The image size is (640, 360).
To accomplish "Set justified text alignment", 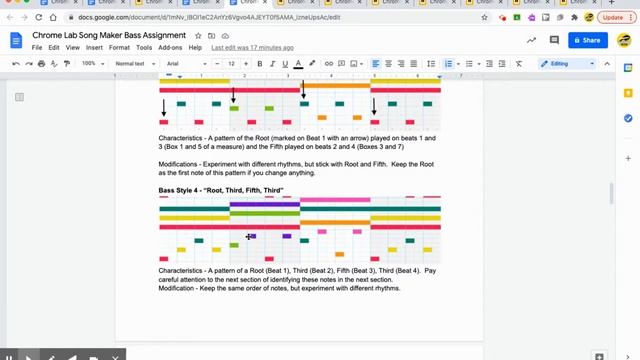I will (414, 64).
